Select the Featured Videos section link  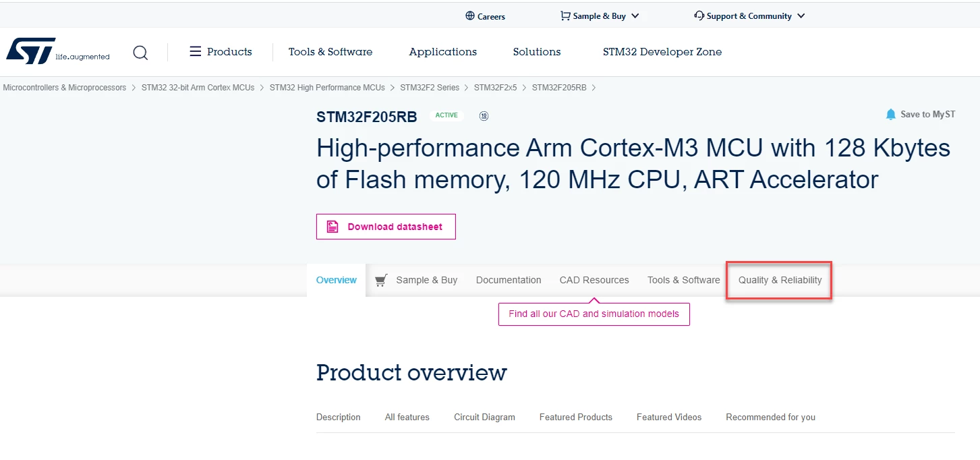(x=669, y=418)
